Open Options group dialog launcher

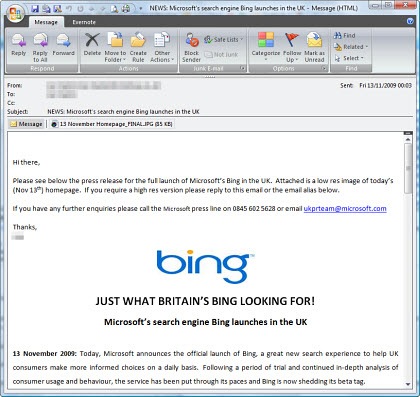[324, 68]
